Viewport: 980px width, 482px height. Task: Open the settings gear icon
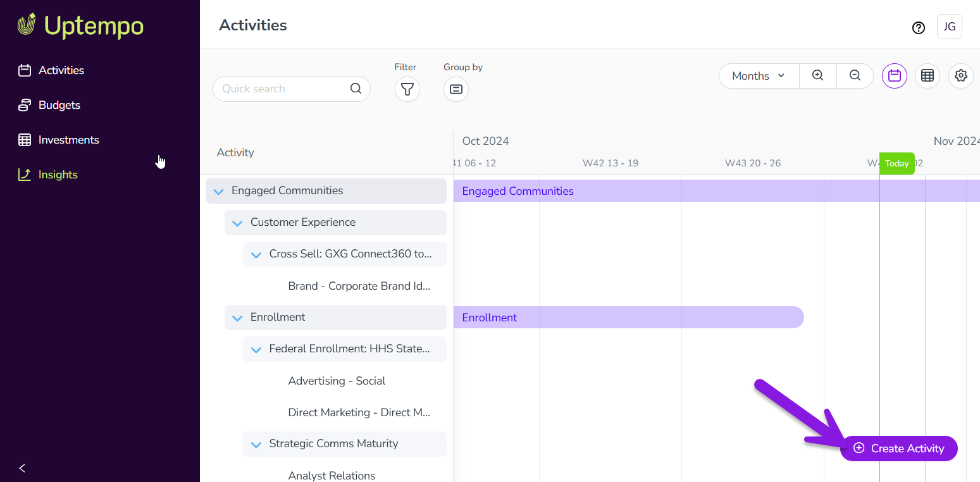tap(961, 76)
